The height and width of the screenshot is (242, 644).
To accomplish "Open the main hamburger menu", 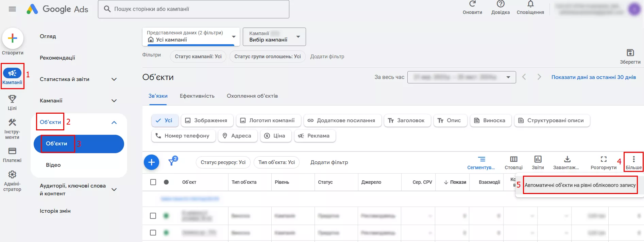I will tap(12, 9).
